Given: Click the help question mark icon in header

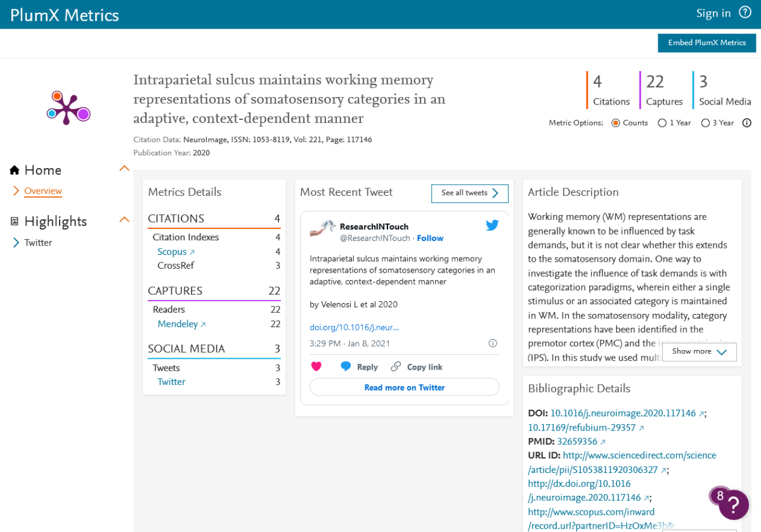Looking at the screenshot, I should 745,13.
